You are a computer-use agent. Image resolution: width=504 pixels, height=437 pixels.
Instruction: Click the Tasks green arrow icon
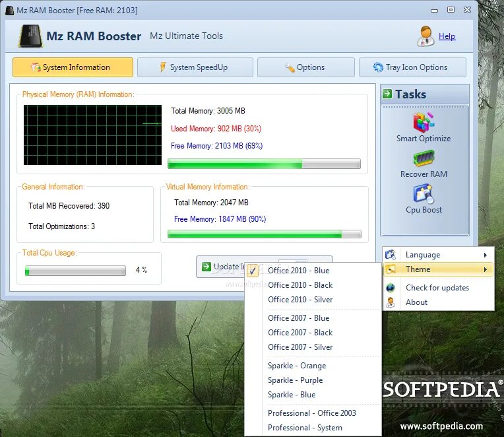coord(387,94)
